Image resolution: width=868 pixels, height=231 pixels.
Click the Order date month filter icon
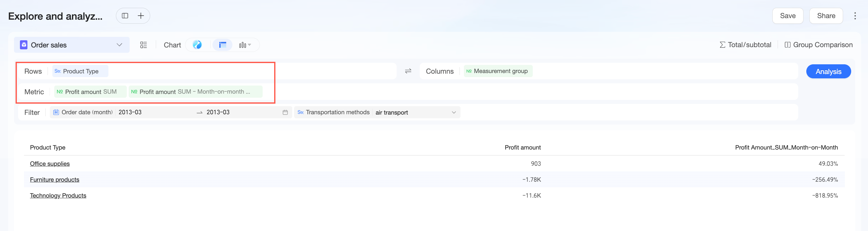56,112
